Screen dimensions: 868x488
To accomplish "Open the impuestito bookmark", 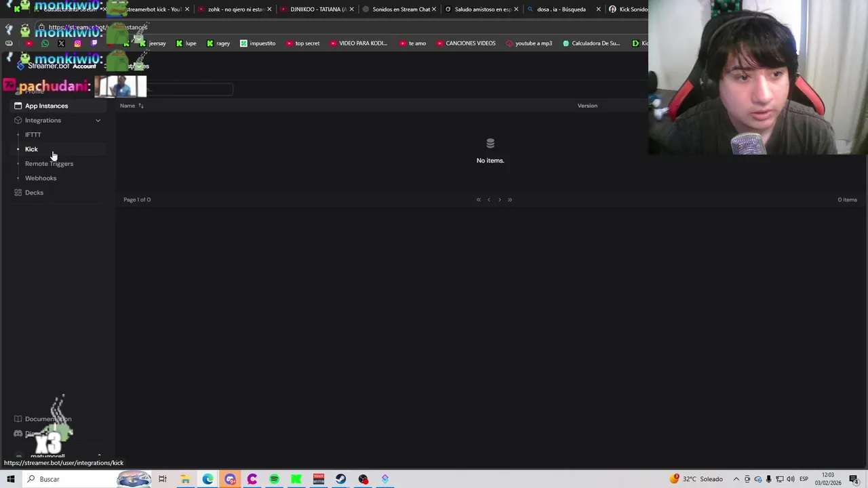I will tap(258, 43).
